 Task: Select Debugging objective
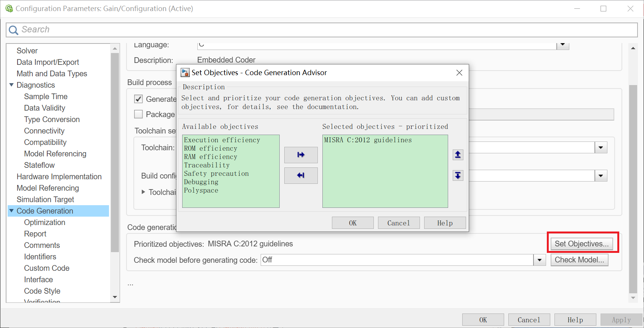(201, 182)
